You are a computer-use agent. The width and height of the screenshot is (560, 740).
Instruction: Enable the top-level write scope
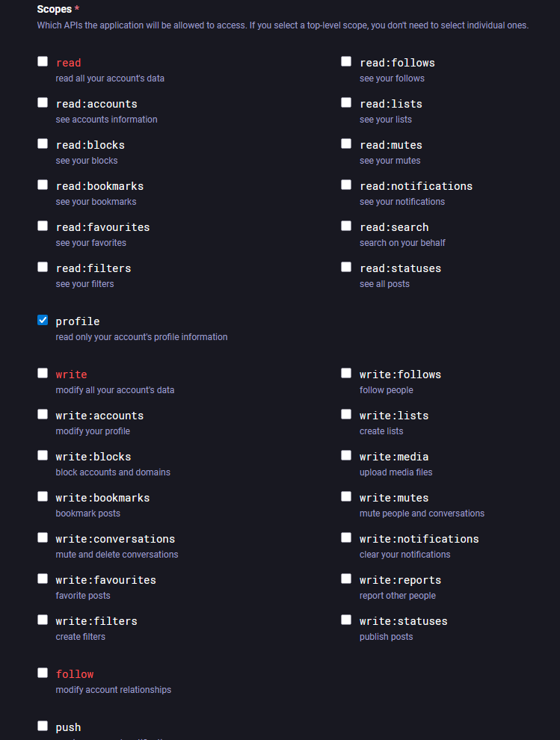click(x=43, y=374)
